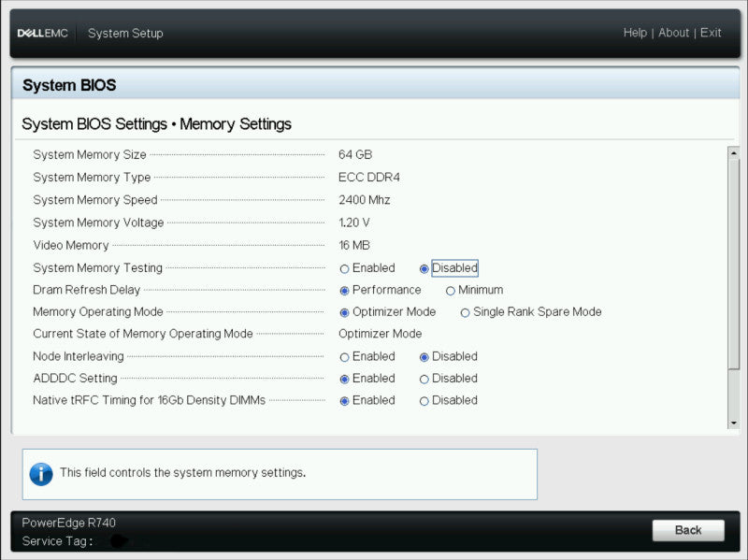Choose Single Rank Spare Mode option

pyautogui.click(x=465, y=312)
